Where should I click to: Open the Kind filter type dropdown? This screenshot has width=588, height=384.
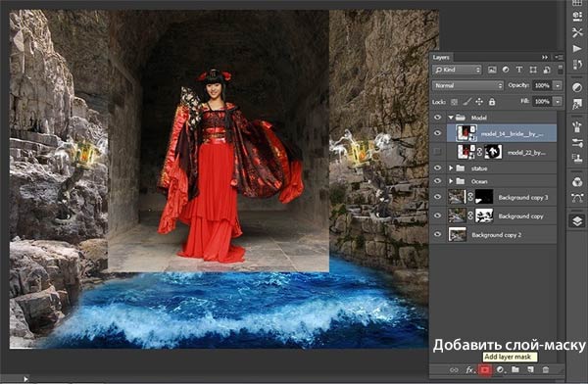[x=457, y=70]
